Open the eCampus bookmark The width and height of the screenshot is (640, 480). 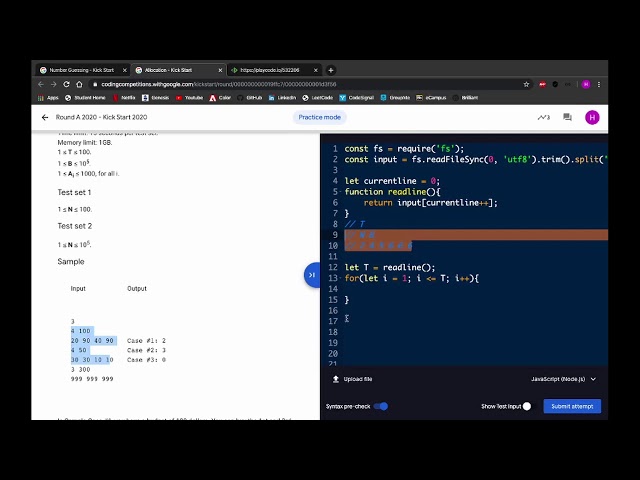431,98
